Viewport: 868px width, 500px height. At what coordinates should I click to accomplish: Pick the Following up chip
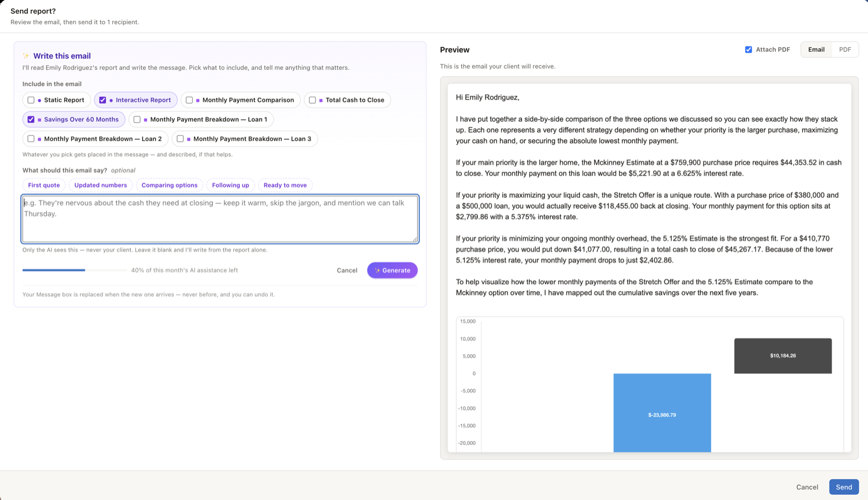point(230,185)
